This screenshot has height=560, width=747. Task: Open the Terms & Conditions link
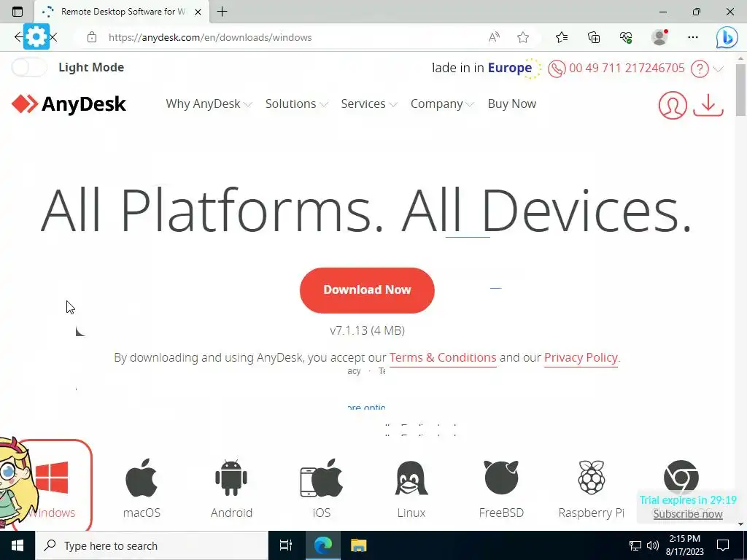(443, 357)
